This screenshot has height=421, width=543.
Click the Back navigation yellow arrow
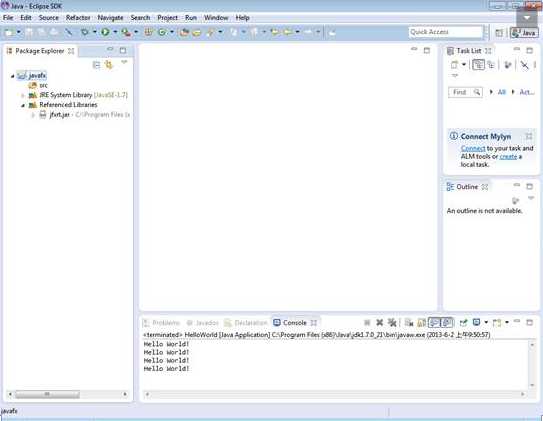(287, 32)
